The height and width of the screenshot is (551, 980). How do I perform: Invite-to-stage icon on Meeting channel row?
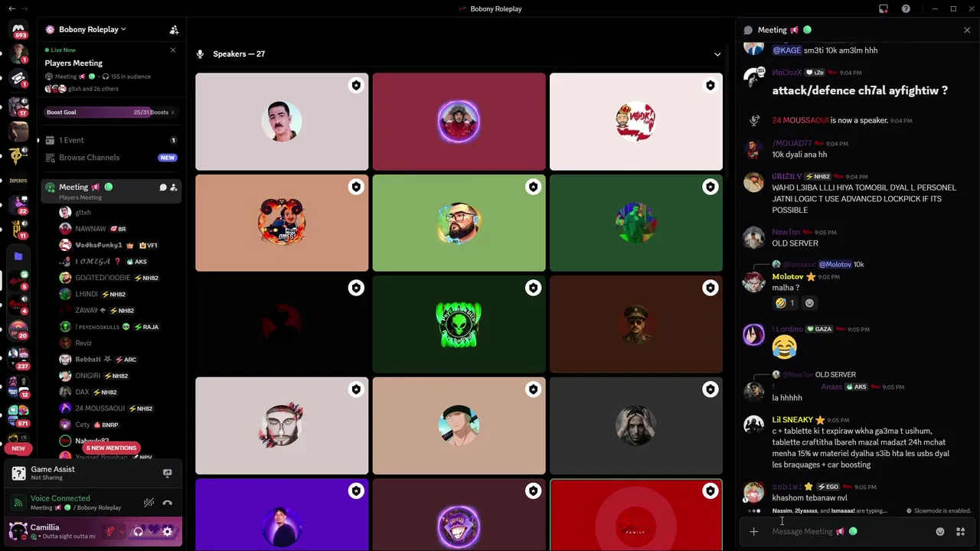(174, 187)
